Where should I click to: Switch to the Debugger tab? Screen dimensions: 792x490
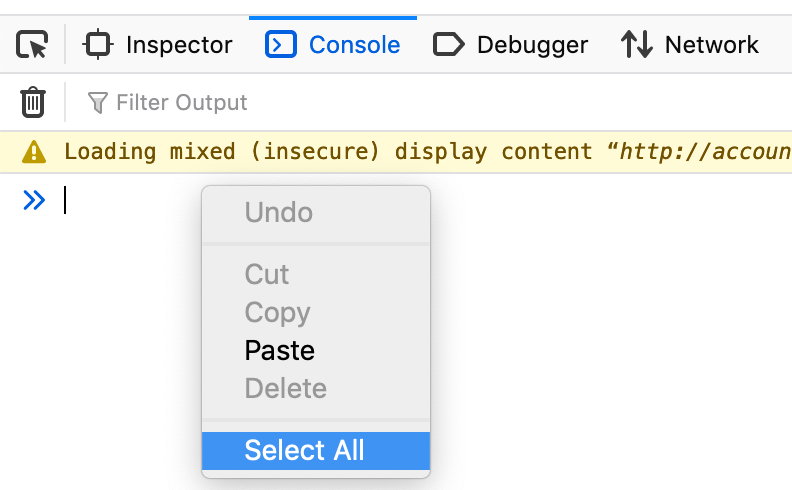[532, 45]
